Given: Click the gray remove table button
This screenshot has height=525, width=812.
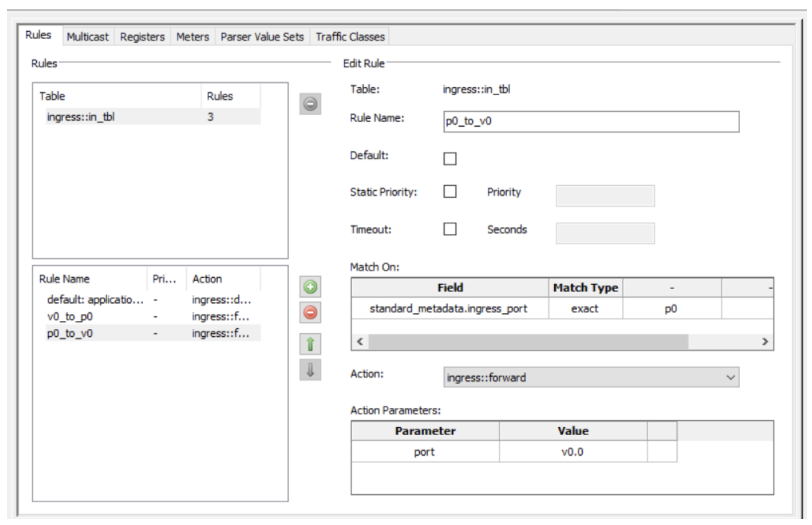Looking at the screenshot, I should click(310, 104).
